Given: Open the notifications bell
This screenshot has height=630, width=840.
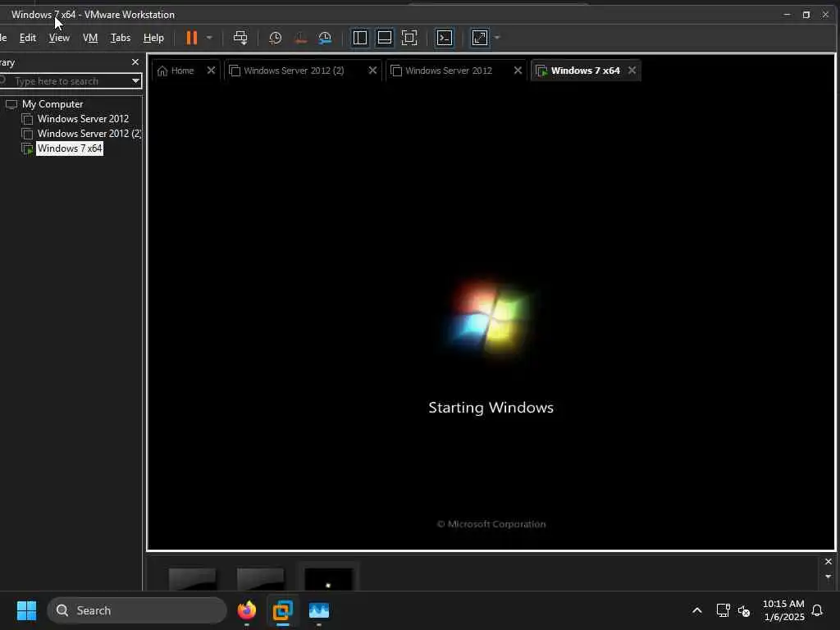Looking at the screenshot, I should 818,610.
